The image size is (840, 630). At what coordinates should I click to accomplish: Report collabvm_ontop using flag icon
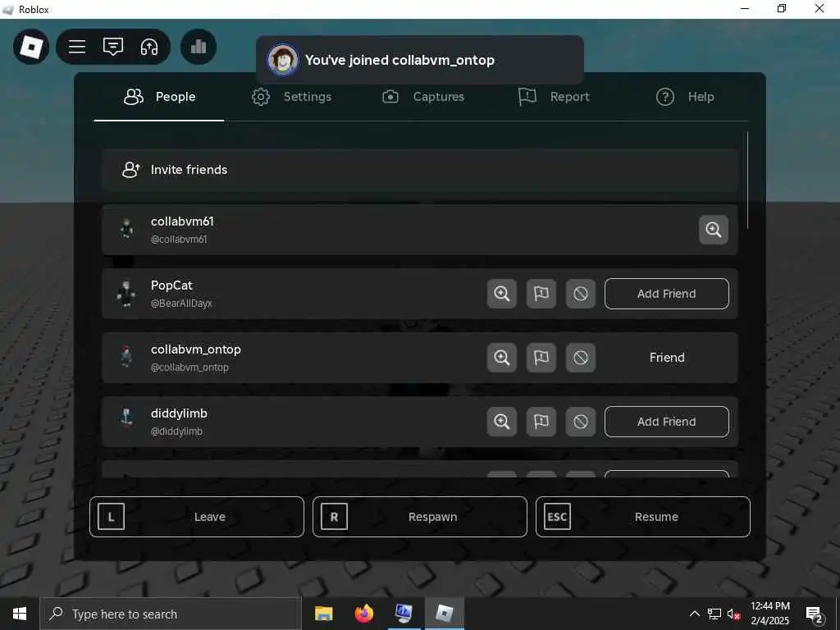click(x=541, y=358)
